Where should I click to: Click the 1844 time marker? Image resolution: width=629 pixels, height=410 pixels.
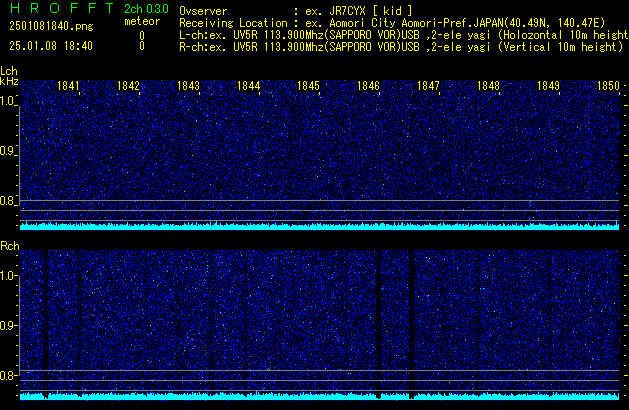click(x=248, y=86)
